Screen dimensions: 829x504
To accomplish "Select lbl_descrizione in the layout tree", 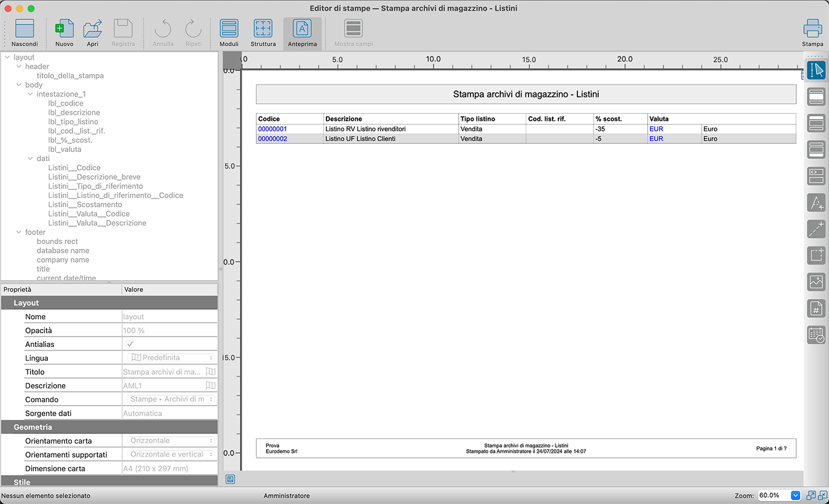I will [74, 113].
